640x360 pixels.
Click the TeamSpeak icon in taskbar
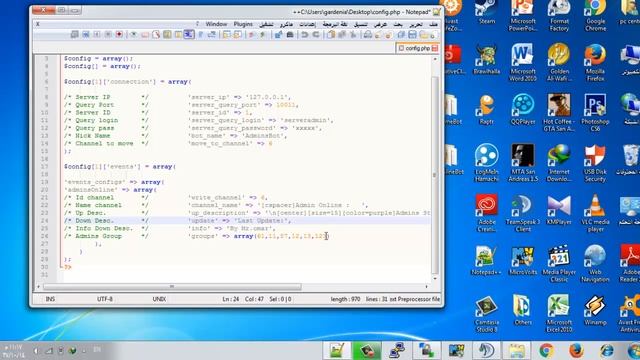click(x=486, y=350)
